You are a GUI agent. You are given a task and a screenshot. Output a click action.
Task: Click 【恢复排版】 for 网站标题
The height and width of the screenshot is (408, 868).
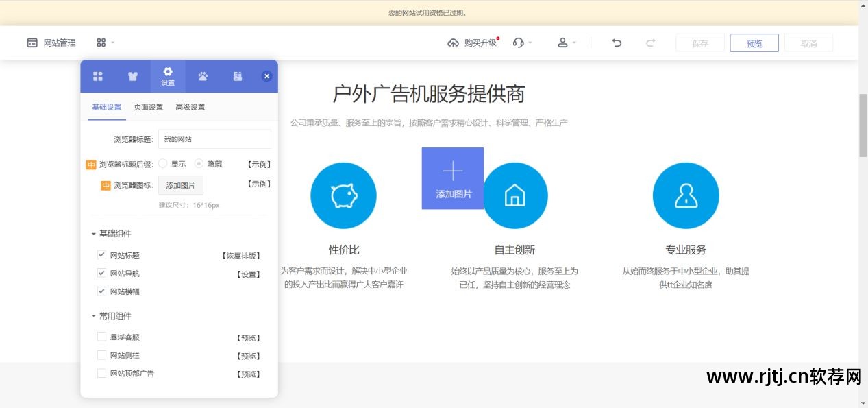point(241,256)
